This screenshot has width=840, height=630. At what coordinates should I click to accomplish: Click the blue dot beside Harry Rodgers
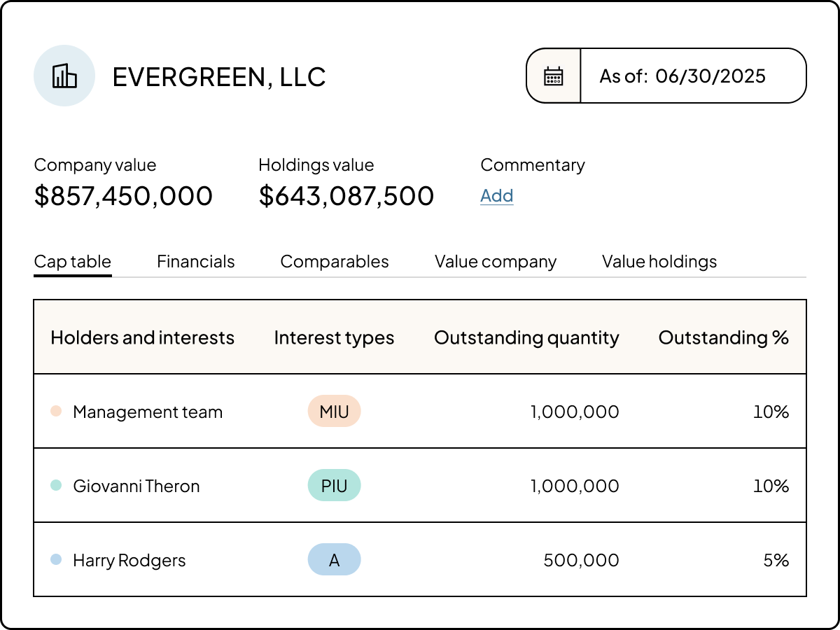tap(56, 559)
